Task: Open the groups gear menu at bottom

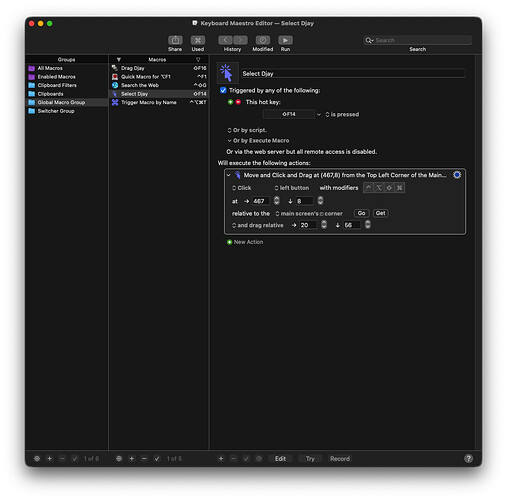Action: tap(37, 459)
